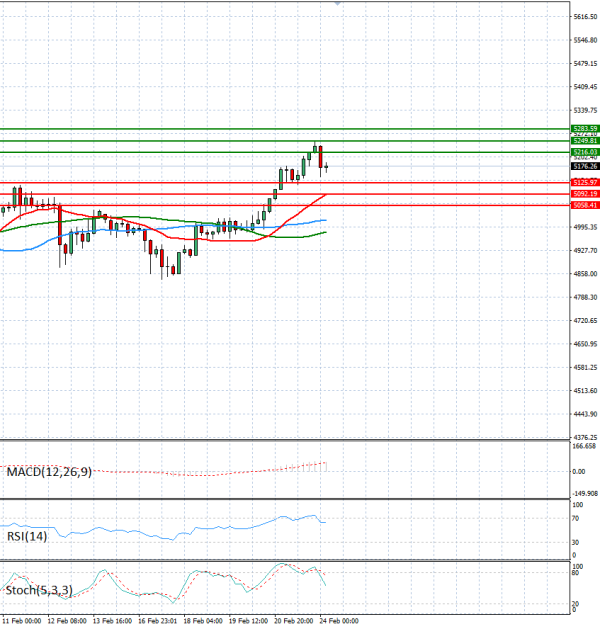
Task: Click the 5125.97 red support price label
Action: 585,182
